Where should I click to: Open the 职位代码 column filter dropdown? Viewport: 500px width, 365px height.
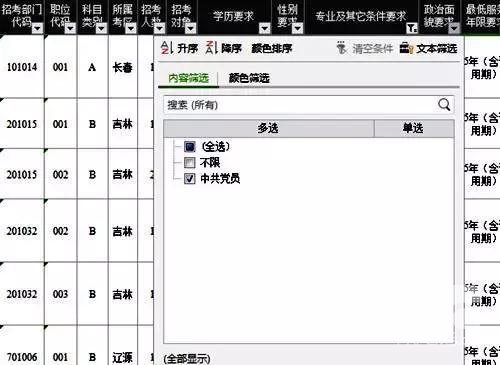(x=70, y=29)
